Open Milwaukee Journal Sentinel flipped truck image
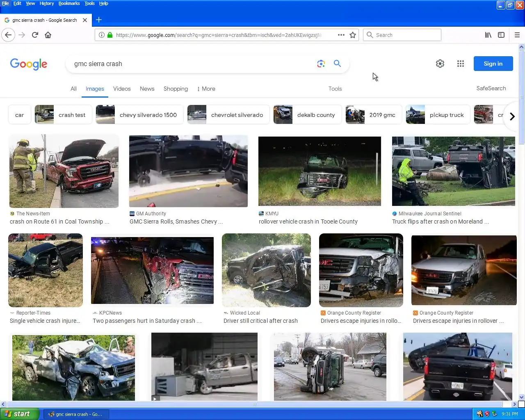 (x=453, y=171)
